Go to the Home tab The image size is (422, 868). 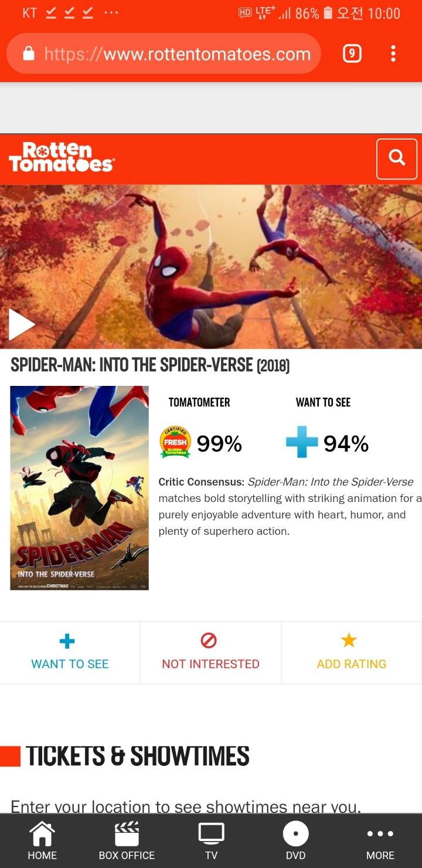point(42,841)
